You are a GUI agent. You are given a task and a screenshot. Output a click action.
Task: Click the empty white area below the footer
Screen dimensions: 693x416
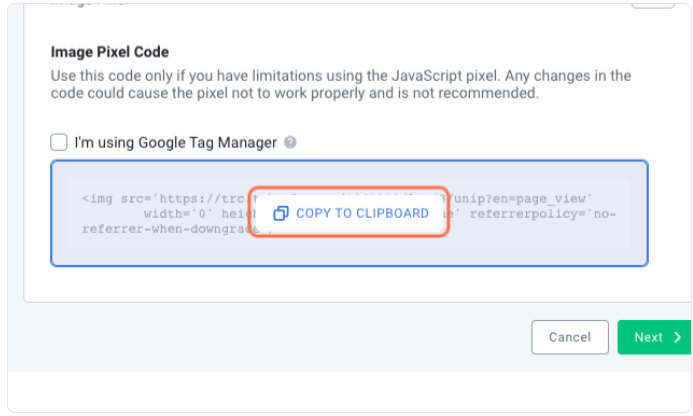[x=349, y=392]
